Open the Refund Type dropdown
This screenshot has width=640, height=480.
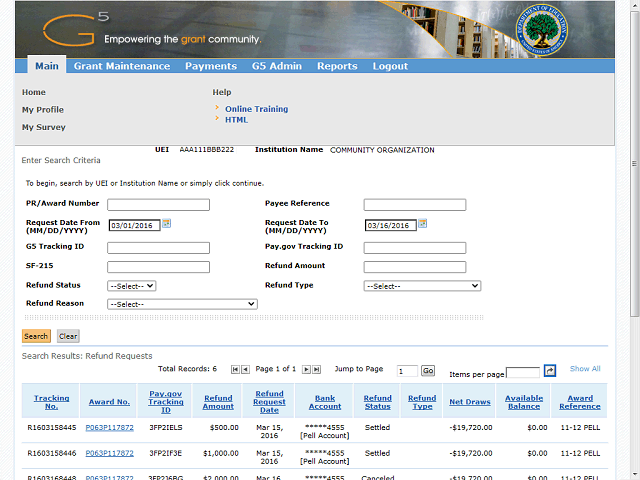coord(422,286)
